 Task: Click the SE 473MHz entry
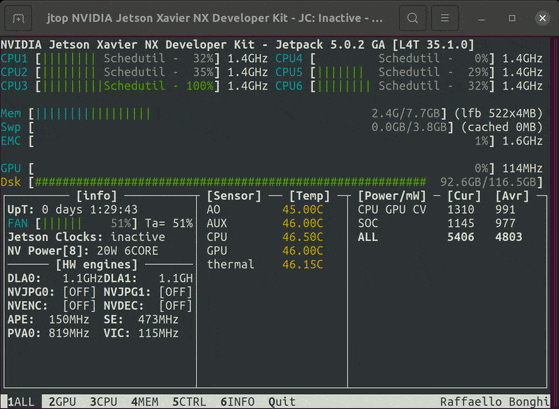[141, 320]
